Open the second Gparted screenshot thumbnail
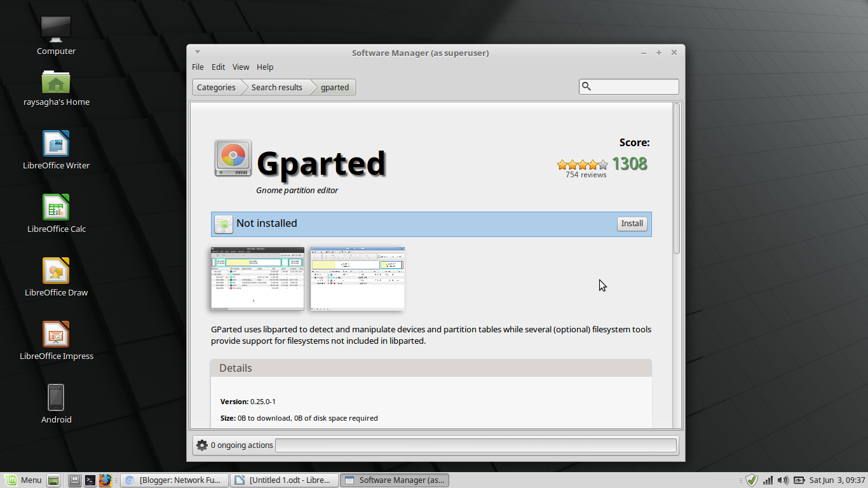The image size is (868, 488). 357,279
